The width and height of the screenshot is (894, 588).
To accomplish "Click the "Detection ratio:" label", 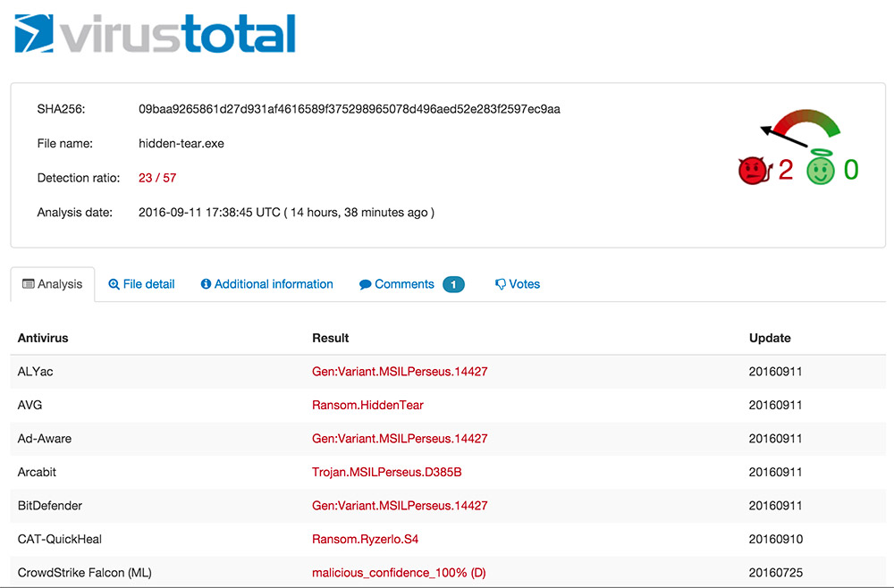I will coord(79,178).
